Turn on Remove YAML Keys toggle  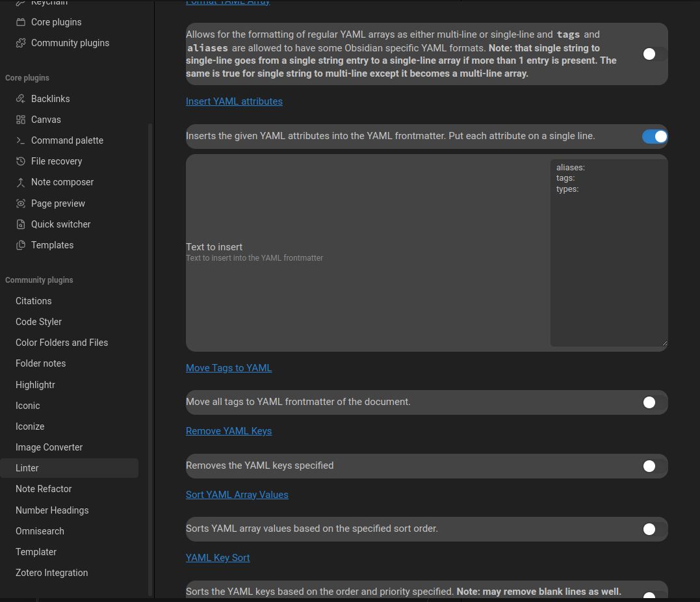pos(655,466)
